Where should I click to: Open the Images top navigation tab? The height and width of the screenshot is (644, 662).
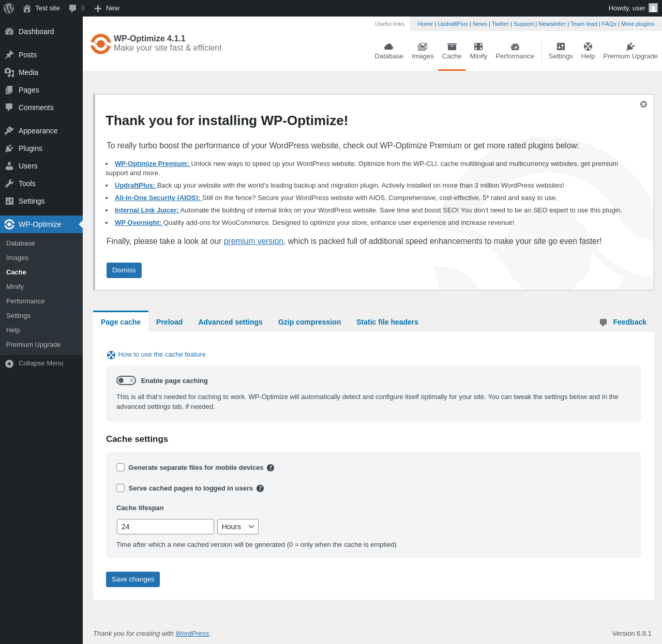click(423, 51)
